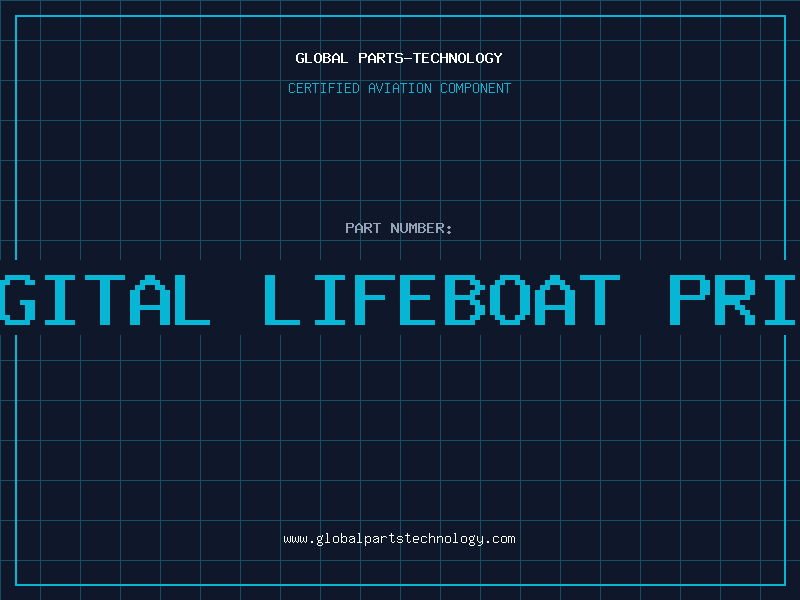This screenshot has width=800, height=600.
Task: Select the word TECHNOLOGY in the heading
Action: coord(458,58)
